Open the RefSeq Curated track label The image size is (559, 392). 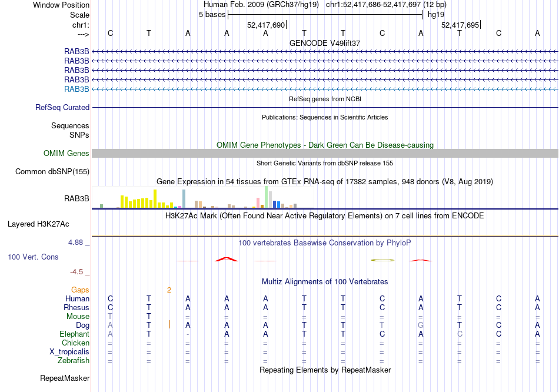point(62,107)
